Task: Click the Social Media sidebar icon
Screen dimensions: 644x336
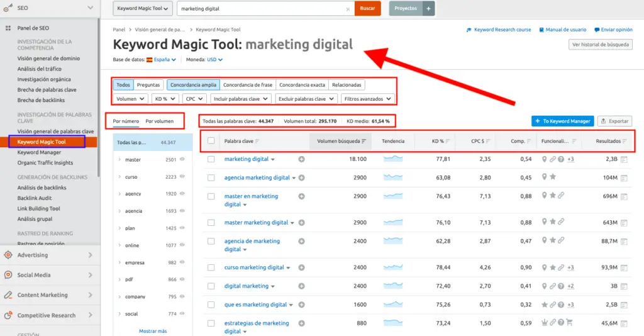Action: pos(8,275)
